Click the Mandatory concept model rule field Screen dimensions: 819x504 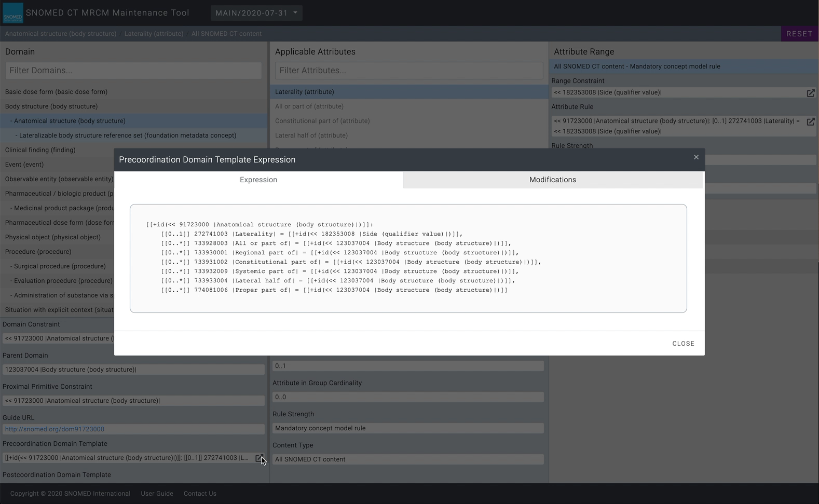coord(408,428)
